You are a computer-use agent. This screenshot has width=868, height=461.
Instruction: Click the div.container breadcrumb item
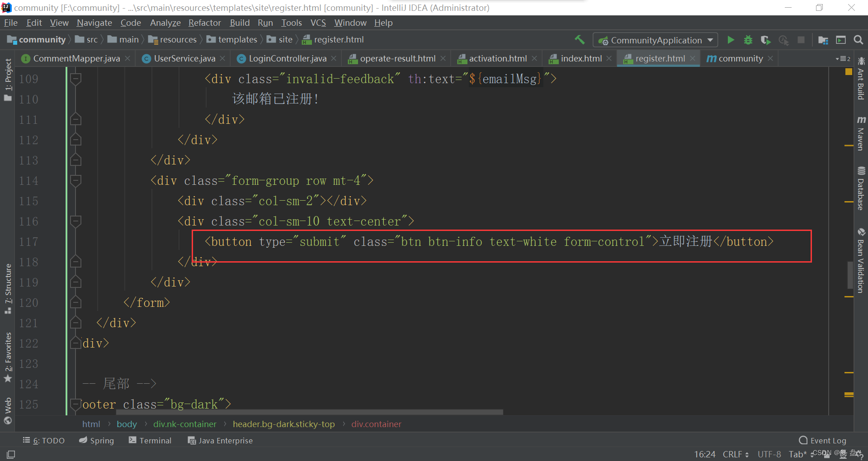click(x=376, y=424)
